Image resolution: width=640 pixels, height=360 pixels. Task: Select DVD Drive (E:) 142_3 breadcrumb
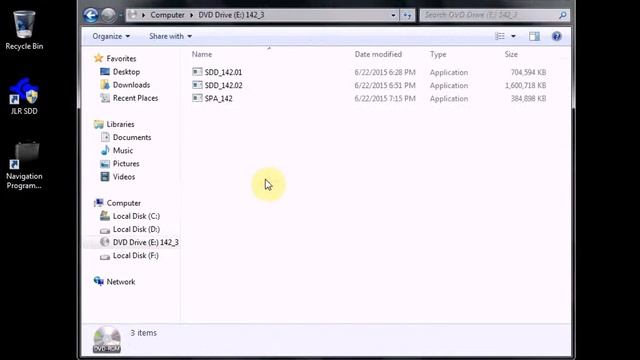click(231, 15)
